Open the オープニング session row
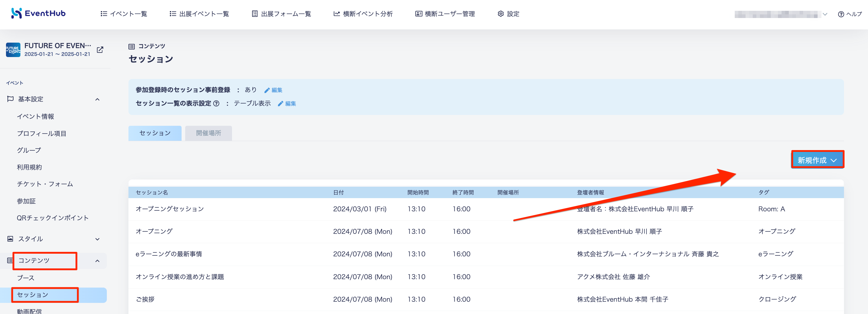The image size is (868, 314). point(486,232)
